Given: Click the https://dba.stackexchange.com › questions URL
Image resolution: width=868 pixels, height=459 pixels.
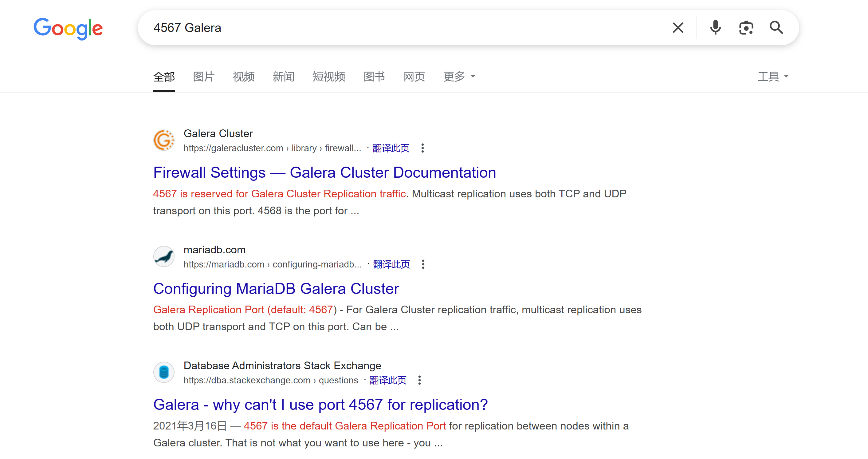Looking at the screenshot, I should 271,380.
